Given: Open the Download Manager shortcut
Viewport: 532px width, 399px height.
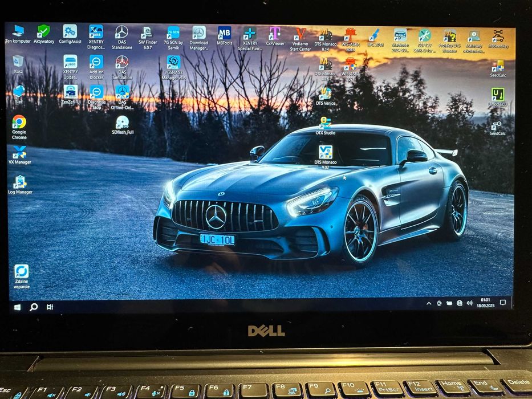Looking at the screenshot, I should tap(199, 38).
